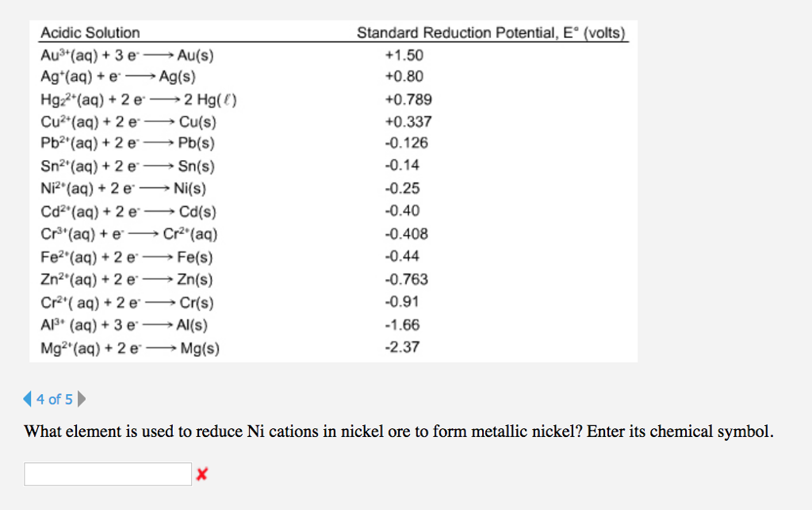Click the back navigation chevron

point(26,400)
